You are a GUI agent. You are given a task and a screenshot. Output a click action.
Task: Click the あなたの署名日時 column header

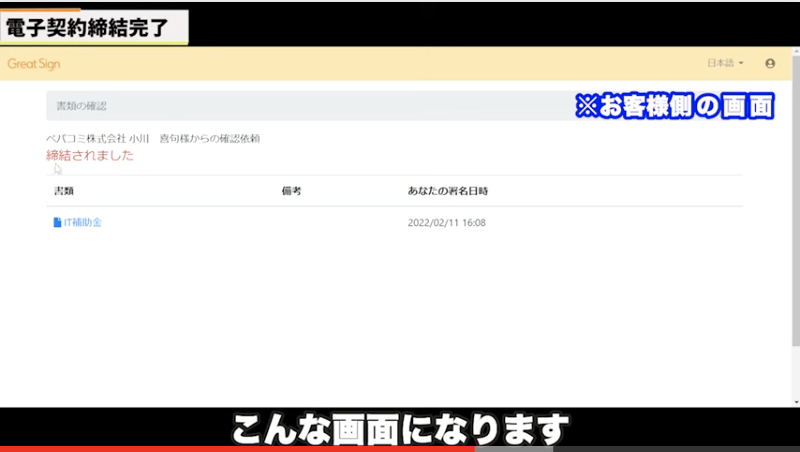click(448, 190)
